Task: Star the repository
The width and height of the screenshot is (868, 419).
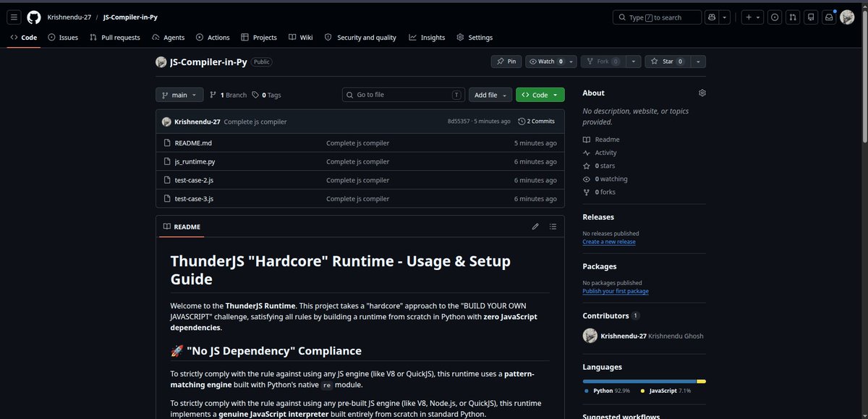Action: [667, 62]
